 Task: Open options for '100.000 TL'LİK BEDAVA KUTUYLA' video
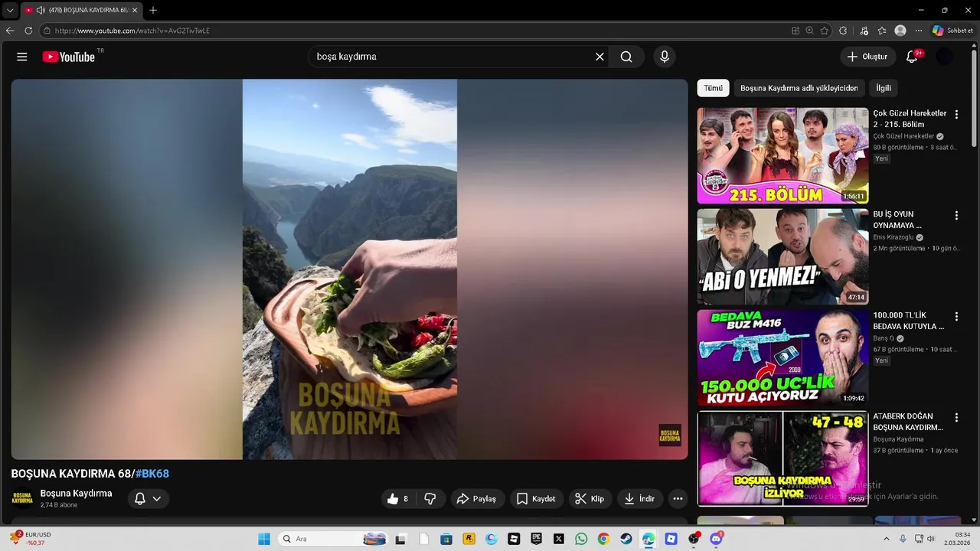tap(956, 317)
